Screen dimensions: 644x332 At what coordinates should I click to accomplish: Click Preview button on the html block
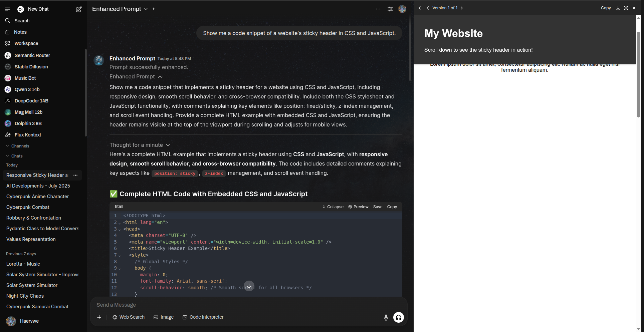click(358, 207)
